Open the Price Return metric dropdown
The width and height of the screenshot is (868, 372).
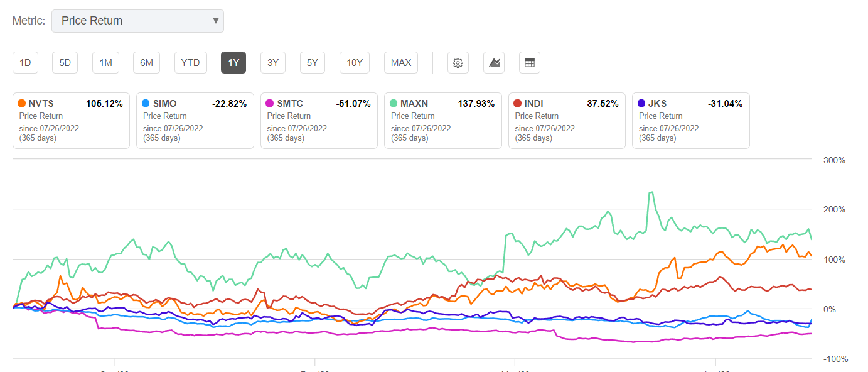tap(137, 21)
